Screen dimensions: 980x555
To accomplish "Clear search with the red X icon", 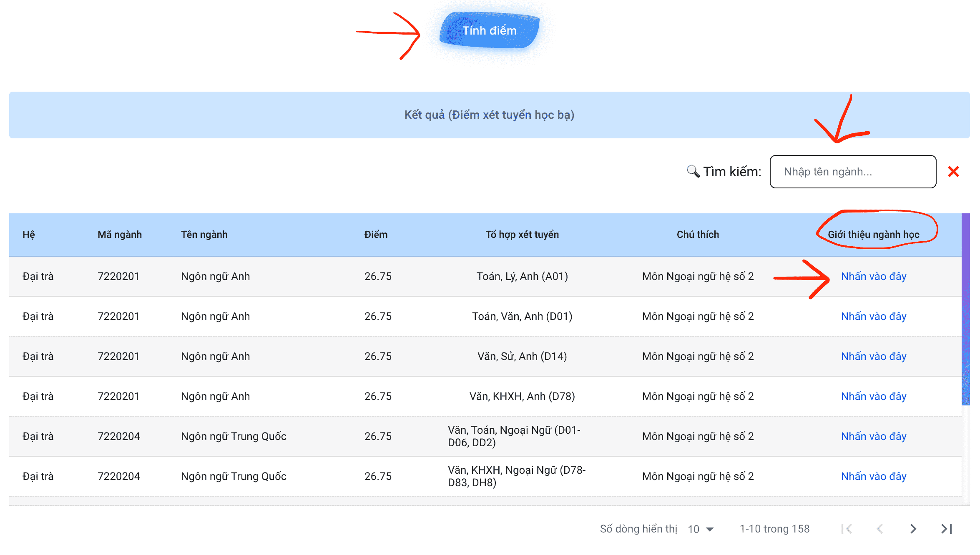I will (x=953, y=172).
